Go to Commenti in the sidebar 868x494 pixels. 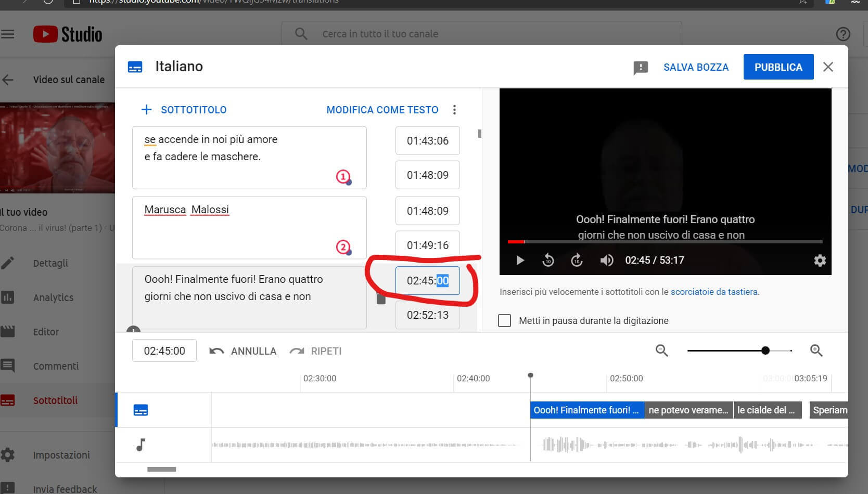56,366
